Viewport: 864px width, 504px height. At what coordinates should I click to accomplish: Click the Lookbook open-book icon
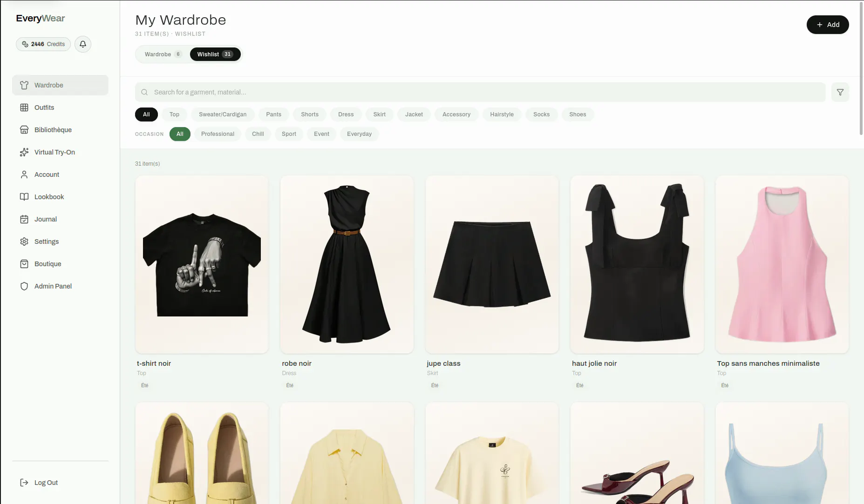(24, 197)
